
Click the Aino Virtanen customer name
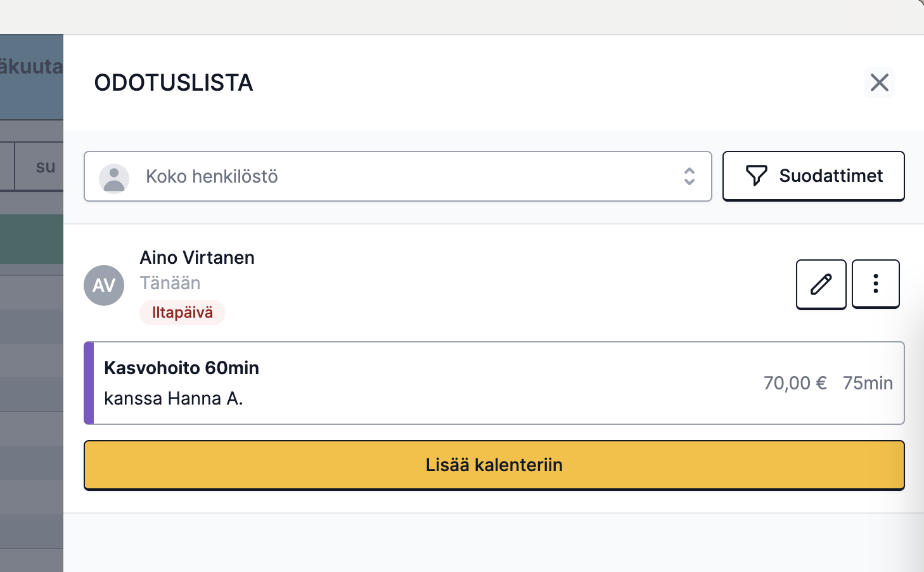[x=197, y=257]
